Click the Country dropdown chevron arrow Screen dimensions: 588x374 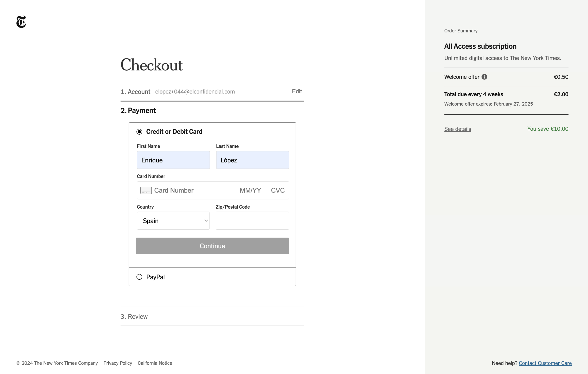point(206,221)
